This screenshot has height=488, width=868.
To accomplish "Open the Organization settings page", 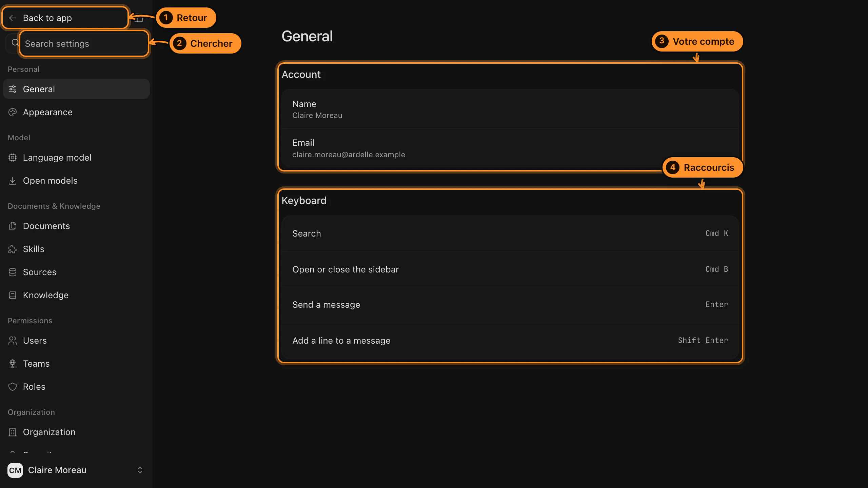I will point(76,432).
